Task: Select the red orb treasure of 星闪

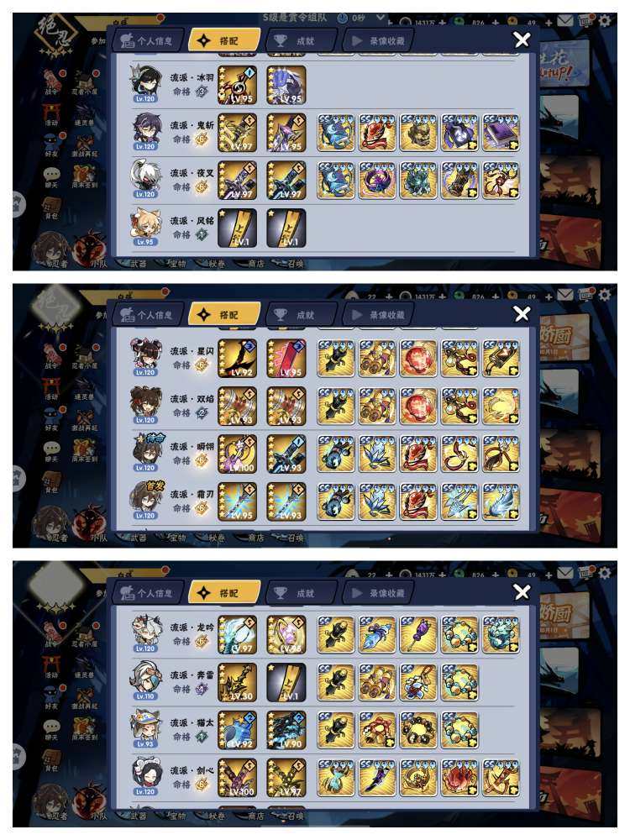Action: [418, 359]
